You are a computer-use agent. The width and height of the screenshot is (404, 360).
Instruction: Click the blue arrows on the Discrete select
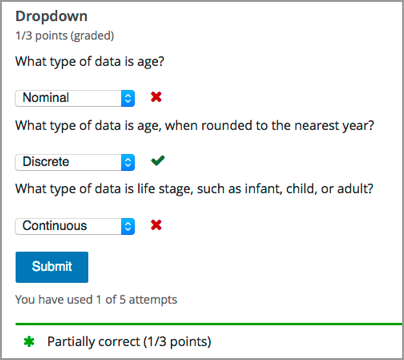(x=128, y=162)
